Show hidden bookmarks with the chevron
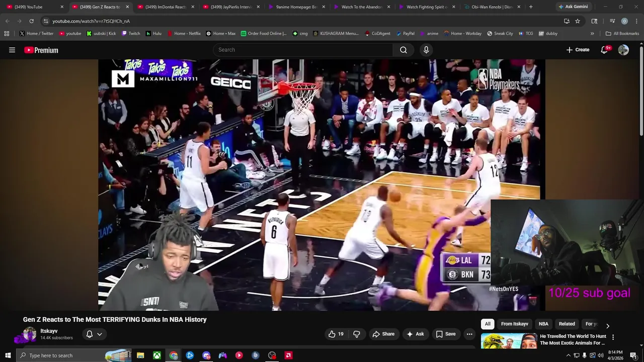The width and height of the screenshot is (644, 362). pyautogui.click(x=592, y=34)
